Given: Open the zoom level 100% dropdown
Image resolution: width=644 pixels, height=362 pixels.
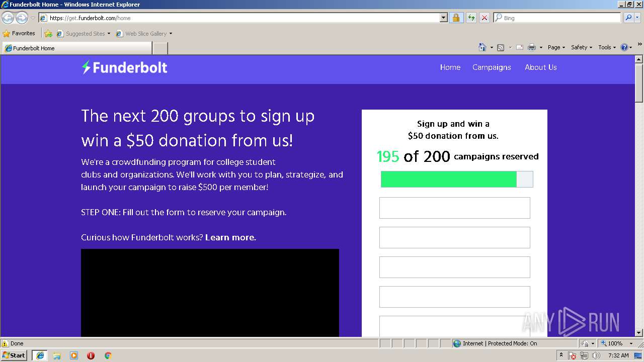Looking at the screenshot, I should pyautogui.click(x=631, y=343).
